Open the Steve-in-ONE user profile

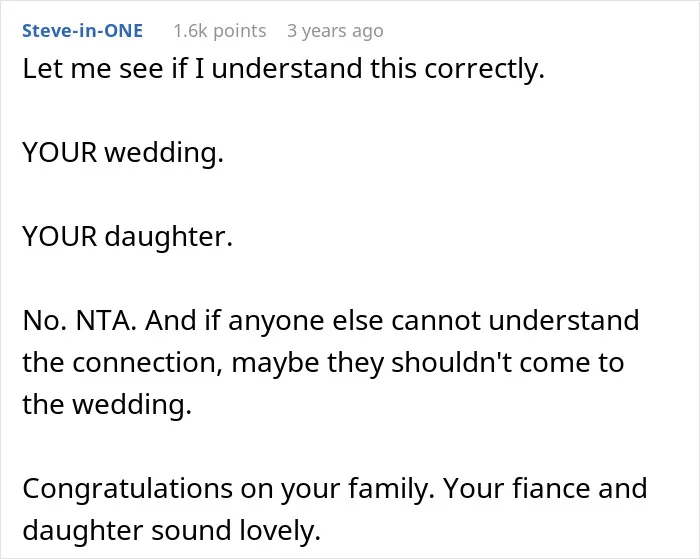[x=83, y=31]
